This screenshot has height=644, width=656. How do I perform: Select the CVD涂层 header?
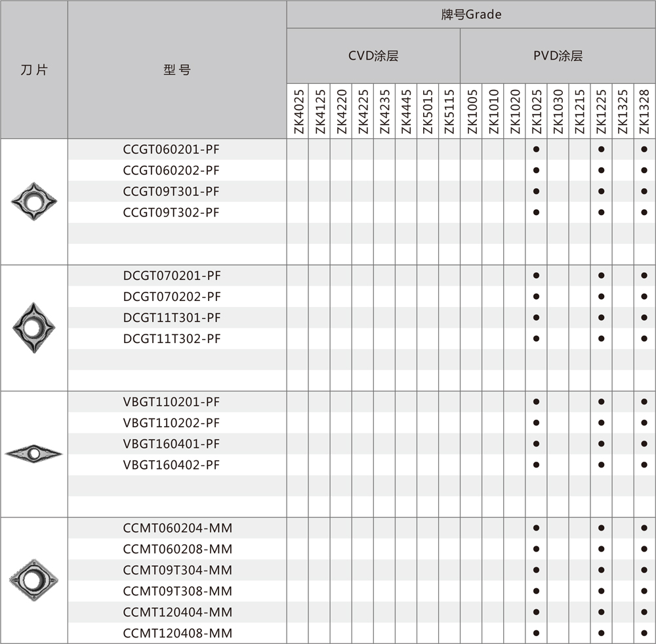coord(373,56)
